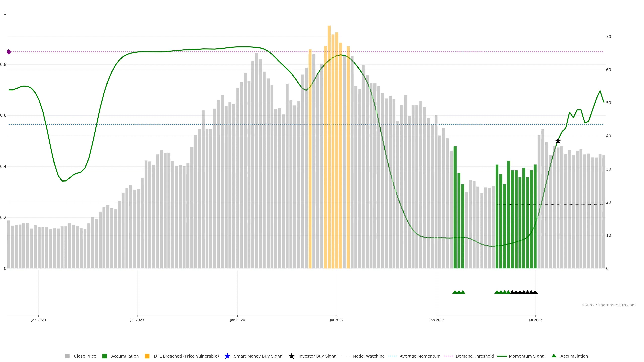Click the Average Momentum dotted line icon

point(392,356)
